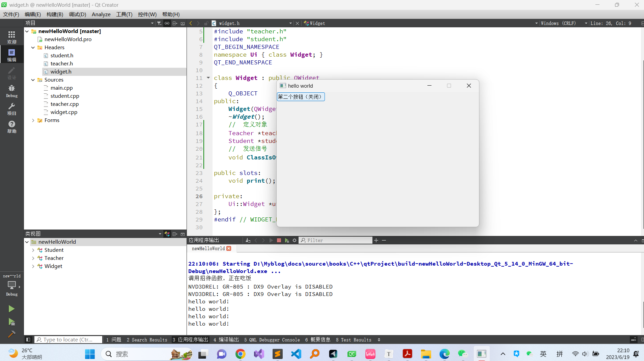Click the taskbar clock showing 22:10
644x361 pixels.
(618, 354)
